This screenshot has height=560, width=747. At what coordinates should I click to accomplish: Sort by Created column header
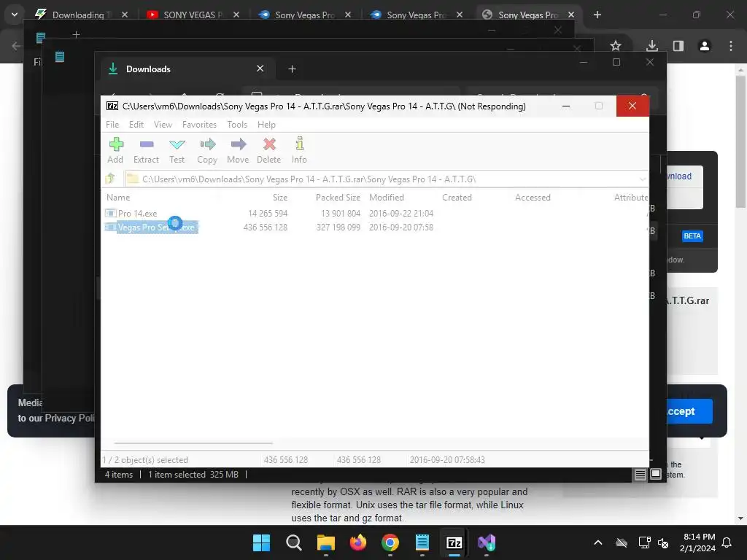coord(457,197)
